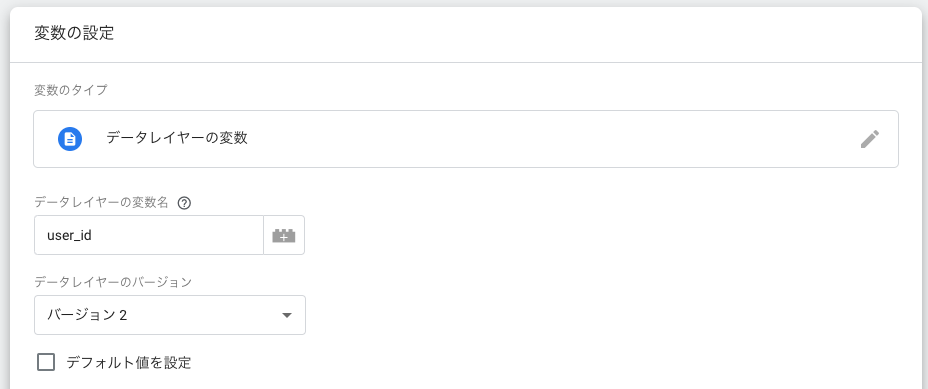928x389 pixels.
Task: Tick the デフォルト値を設定 checkbox
Action: (x=46, y=362)
